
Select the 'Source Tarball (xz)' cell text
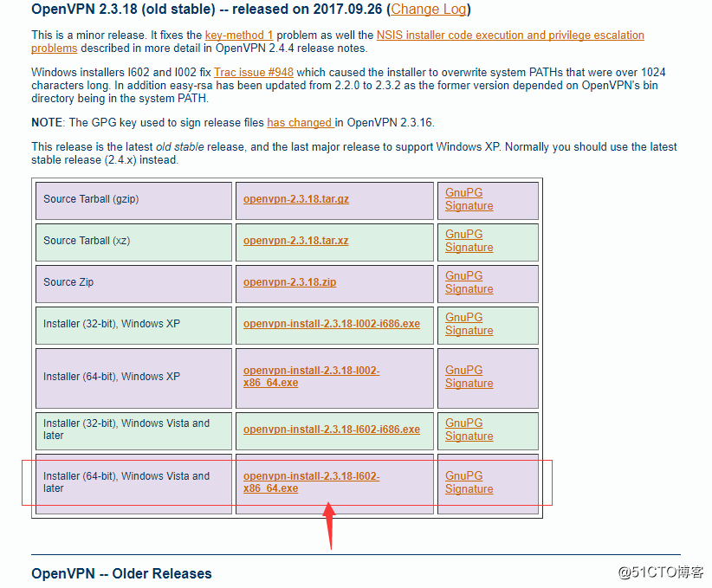pos(87,241)
